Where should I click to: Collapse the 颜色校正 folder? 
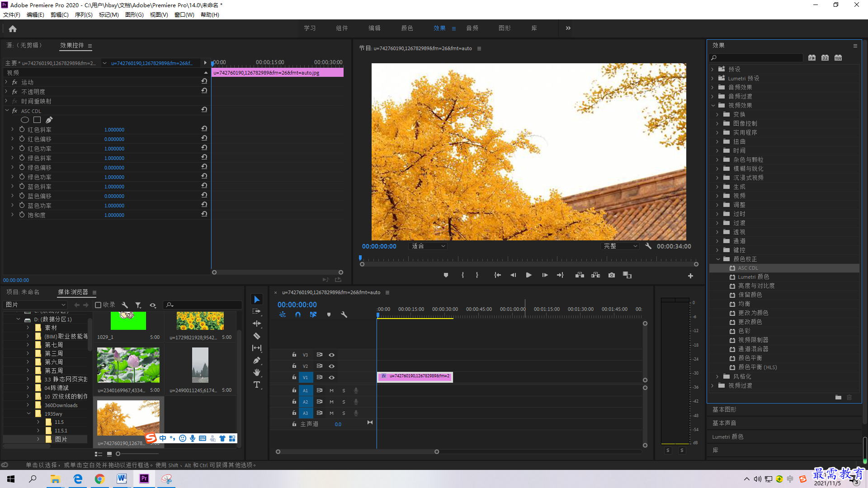(x=718, y=259)
